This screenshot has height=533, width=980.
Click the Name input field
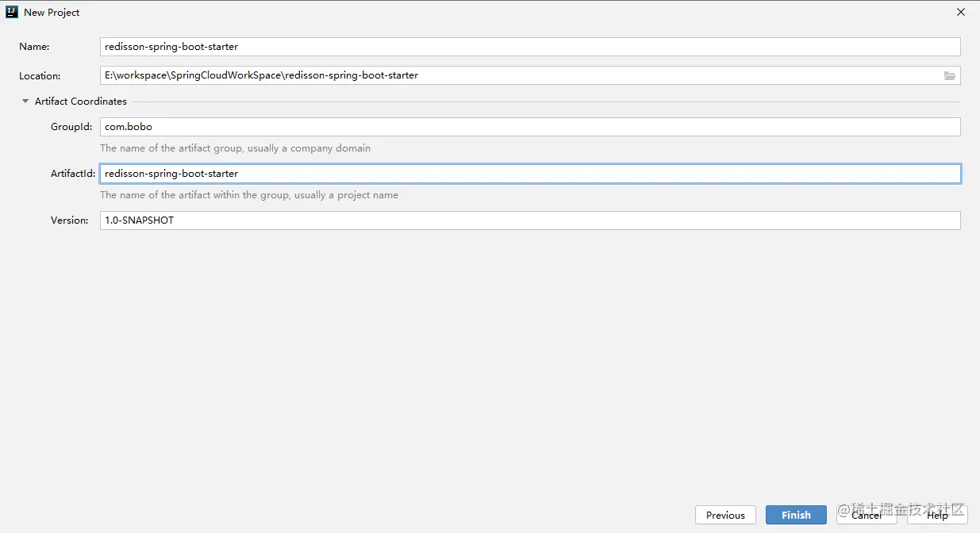[530, 47]
